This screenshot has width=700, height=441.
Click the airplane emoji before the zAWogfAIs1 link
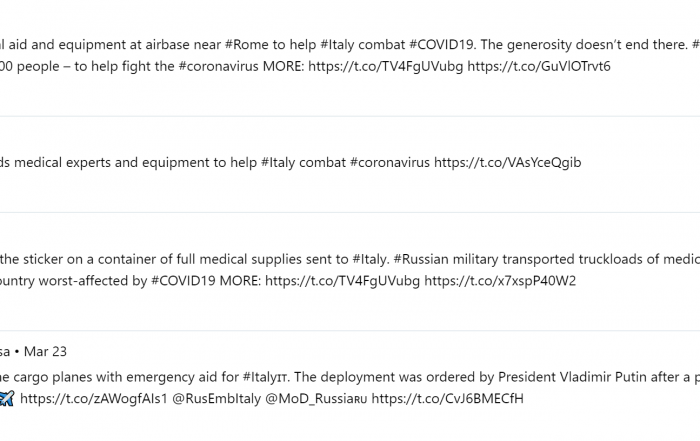click(x=6, y=398)
